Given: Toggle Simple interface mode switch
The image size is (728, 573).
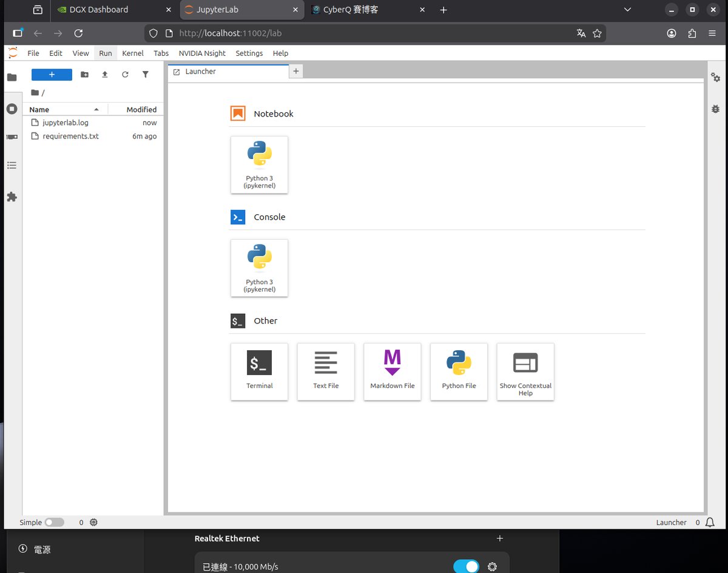Looking at the screenshot, I should 54,522.
